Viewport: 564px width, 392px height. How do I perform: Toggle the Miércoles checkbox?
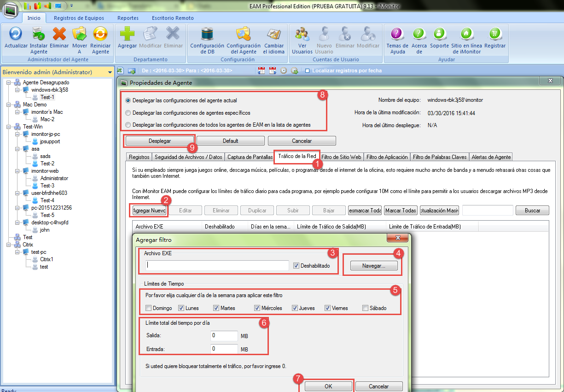257,308
